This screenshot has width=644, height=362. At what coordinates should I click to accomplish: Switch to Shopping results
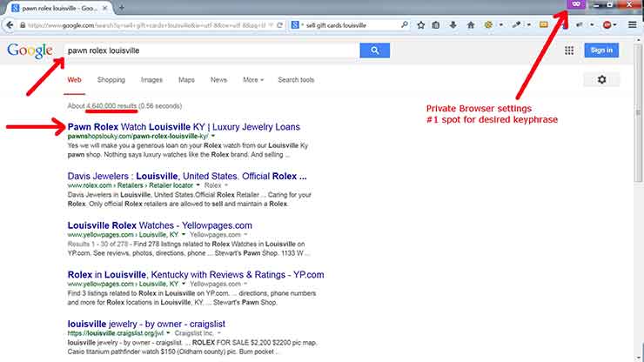point(111,80)
